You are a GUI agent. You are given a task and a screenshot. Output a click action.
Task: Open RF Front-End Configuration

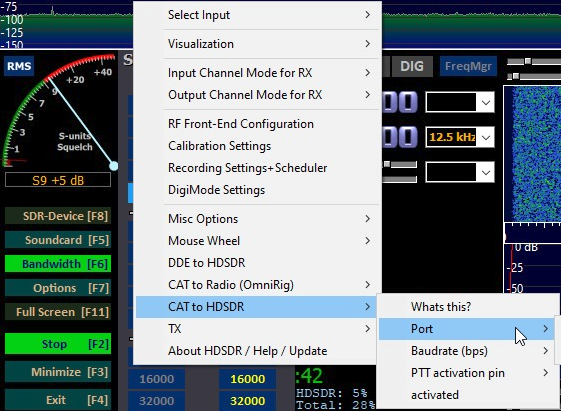(257, 124)
